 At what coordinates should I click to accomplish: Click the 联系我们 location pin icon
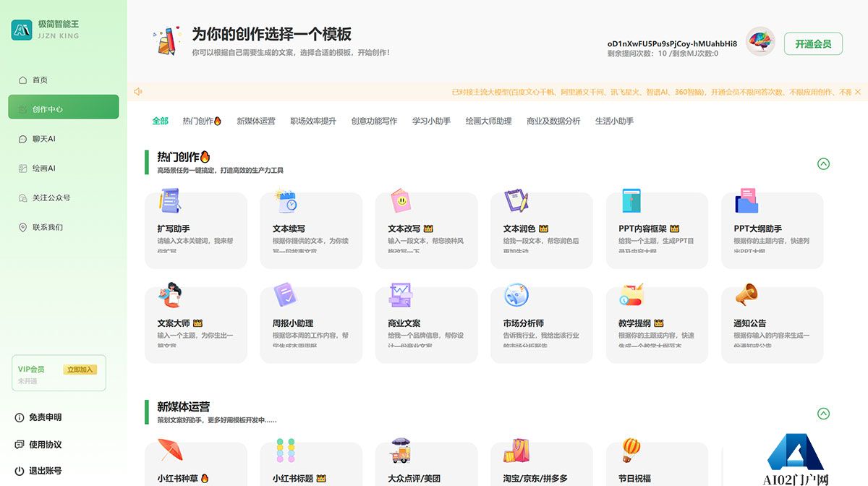point(22,227)
